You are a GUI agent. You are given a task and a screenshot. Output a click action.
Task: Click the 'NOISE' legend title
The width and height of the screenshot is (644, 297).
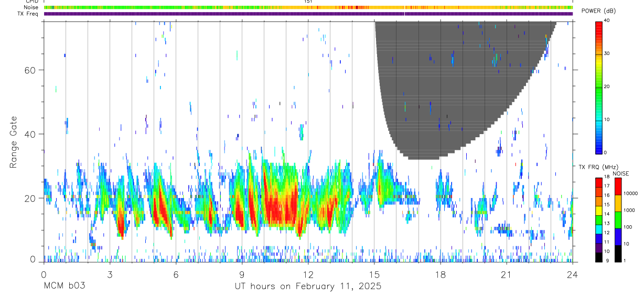tap(620, 173)
